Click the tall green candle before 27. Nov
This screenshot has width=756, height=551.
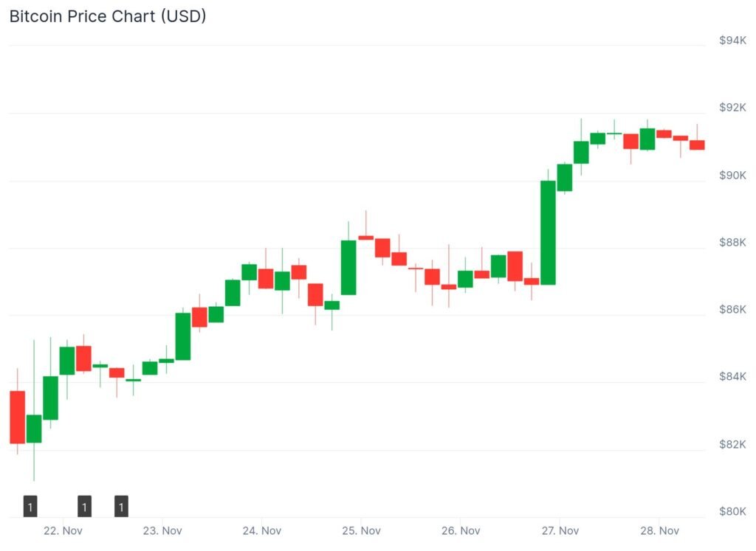[x=548, y=232]
